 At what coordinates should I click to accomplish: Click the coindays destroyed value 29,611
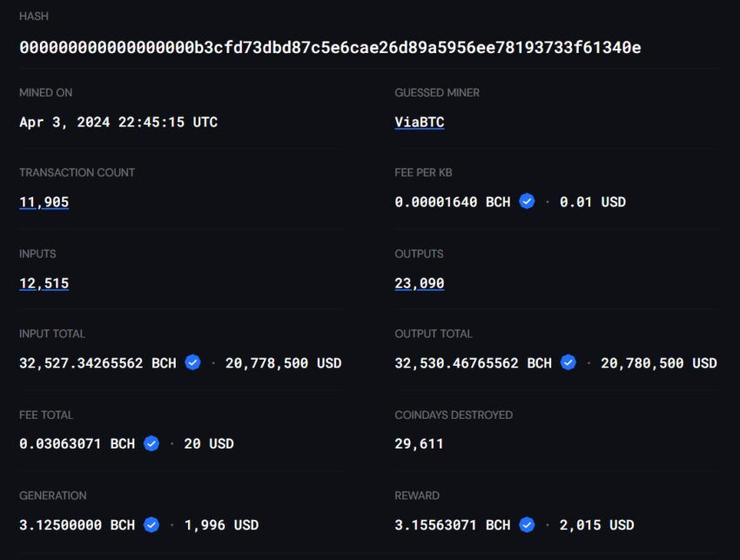coord(419,444)
